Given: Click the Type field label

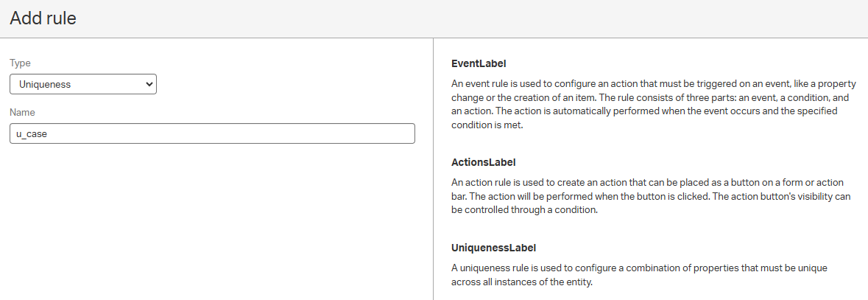Looking at the screenshot, I should tap(20, 63).
